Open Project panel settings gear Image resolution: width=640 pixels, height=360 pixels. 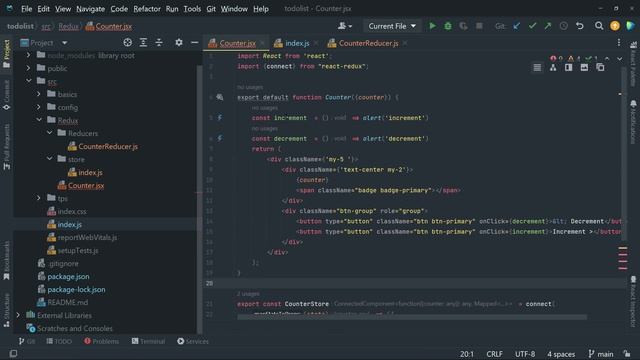tap(179, 42)
